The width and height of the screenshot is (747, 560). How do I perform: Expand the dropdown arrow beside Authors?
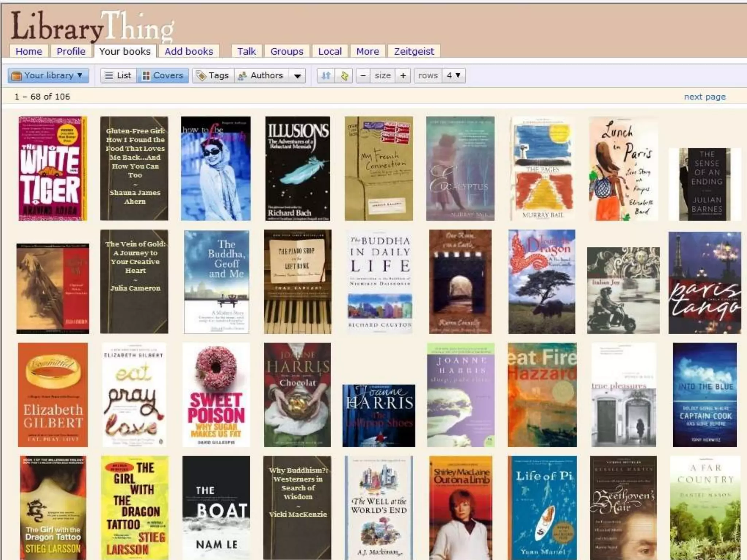point(298,76)
